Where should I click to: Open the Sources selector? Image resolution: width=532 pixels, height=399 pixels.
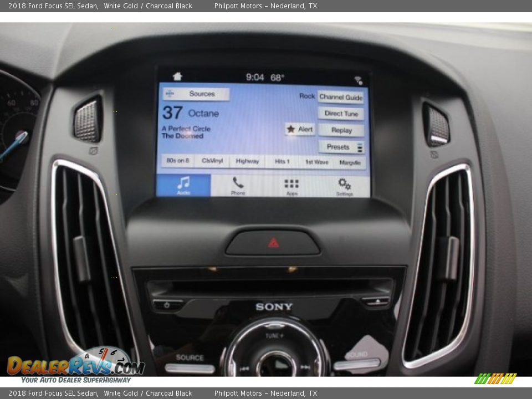point(202,94)
